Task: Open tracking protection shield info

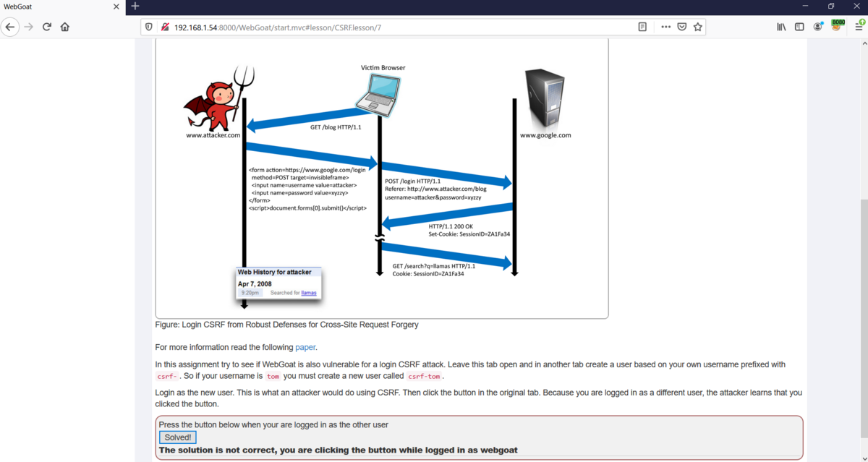Action: coord(149,27)
